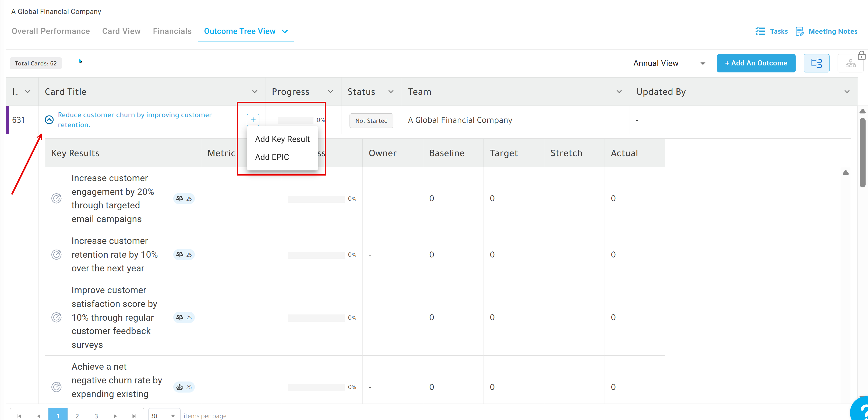Click target icon for negative churn key result
The height and width of the screenshot is (420, 868).
(56, 387)
